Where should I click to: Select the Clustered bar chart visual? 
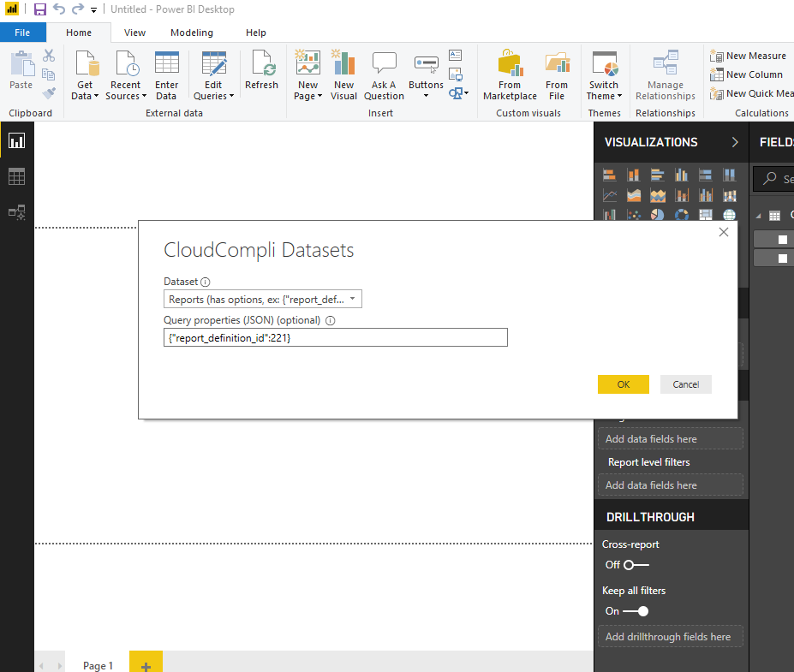[x=657, y=175]
